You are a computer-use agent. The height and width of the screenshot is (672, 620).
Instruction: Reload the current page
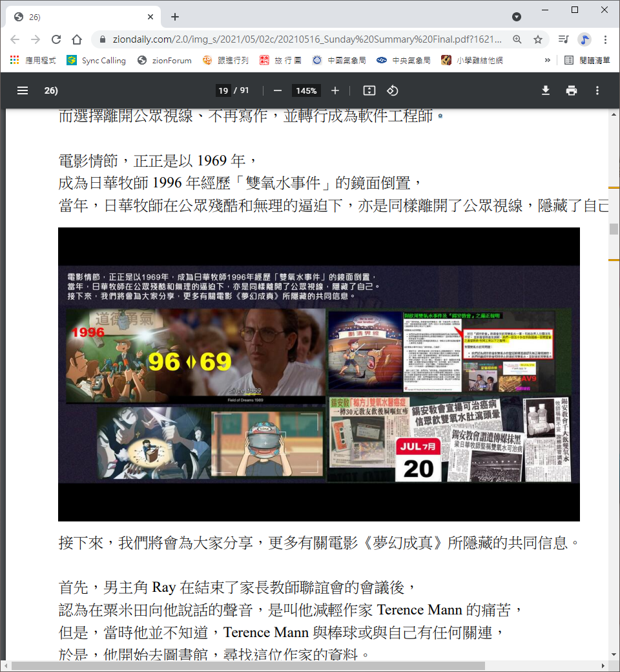pyautogui.click(x=56, y=39)
